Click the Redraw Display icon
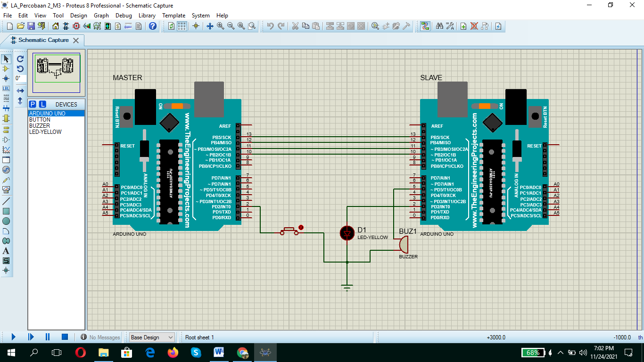This screenshot has height=362, width=644. pyautogui.click(x=171, y=26)
